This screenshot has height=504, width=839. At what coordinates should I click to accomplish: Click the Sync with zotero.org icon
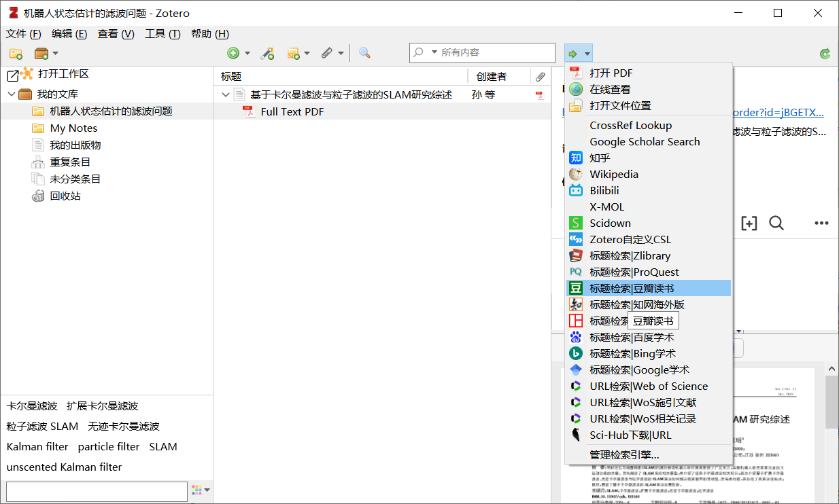point(825,53)
